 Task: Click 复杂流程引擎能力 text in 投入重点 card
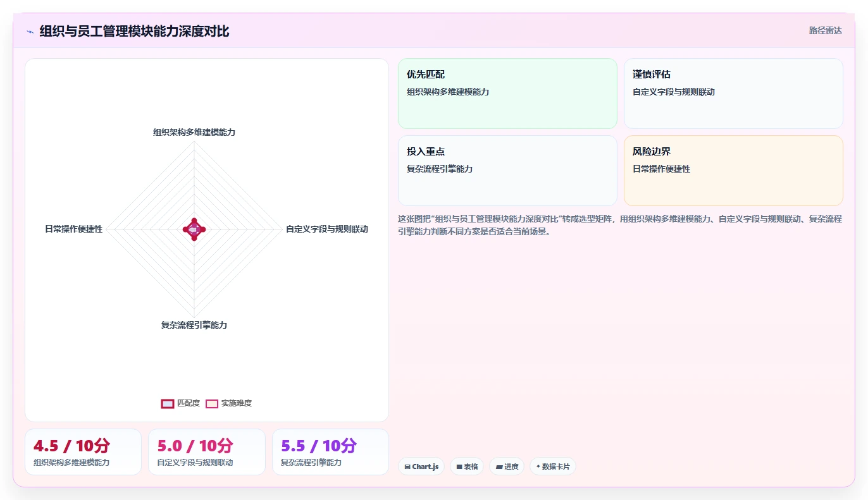tap(440, 169)
